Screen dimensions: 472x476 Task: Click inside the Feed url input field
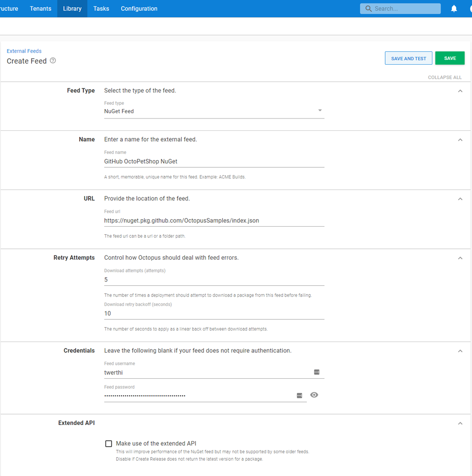coord(212,220)
